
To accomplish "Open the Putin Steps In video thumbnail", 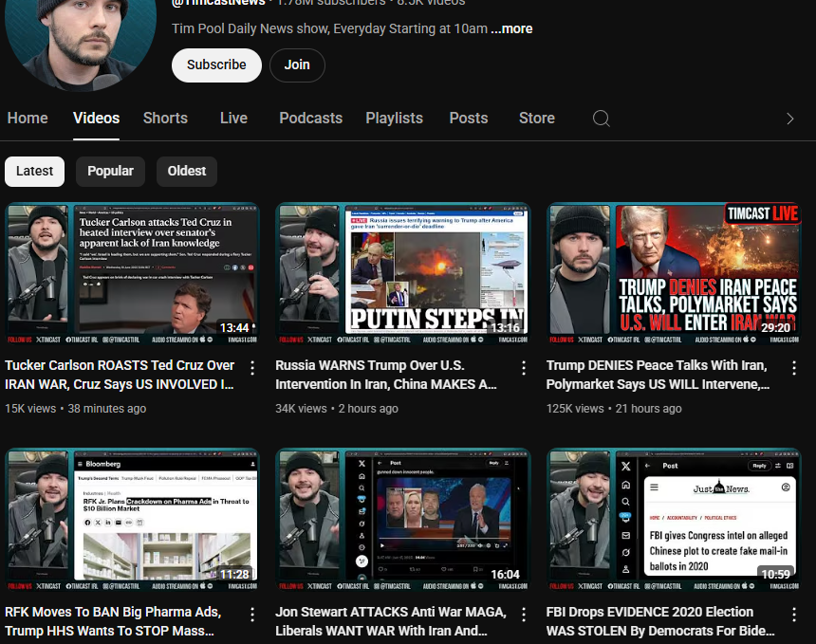I will pos(402,270).
